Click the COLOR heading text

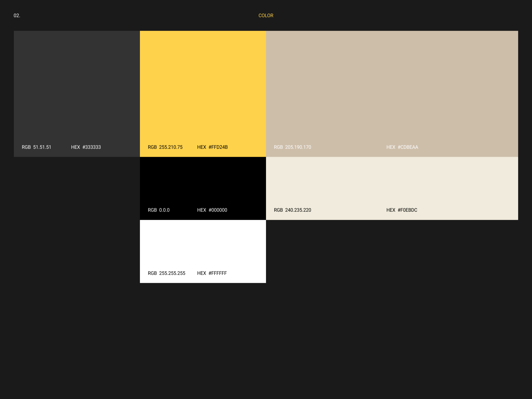(266, 16)
